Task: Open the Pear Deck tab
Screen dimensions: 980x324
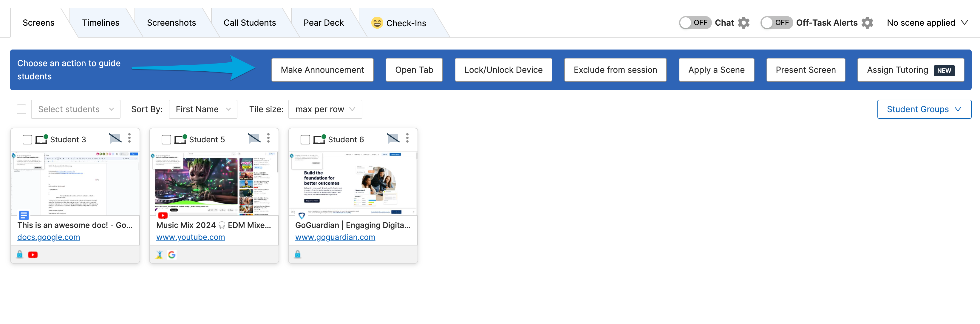Action: pyautogui.click(x=323, y=23)
